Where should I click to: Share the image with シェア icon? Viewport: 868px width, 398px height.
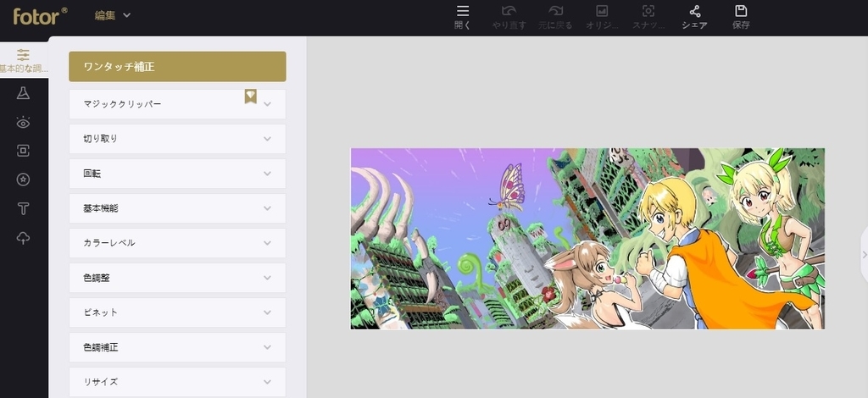tap(695, 17)
